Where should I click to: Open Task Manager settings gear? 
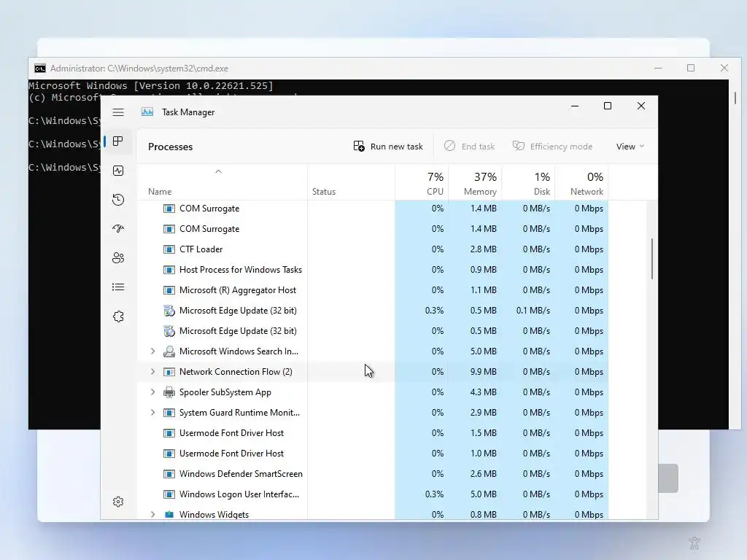[x=118, y=502]
